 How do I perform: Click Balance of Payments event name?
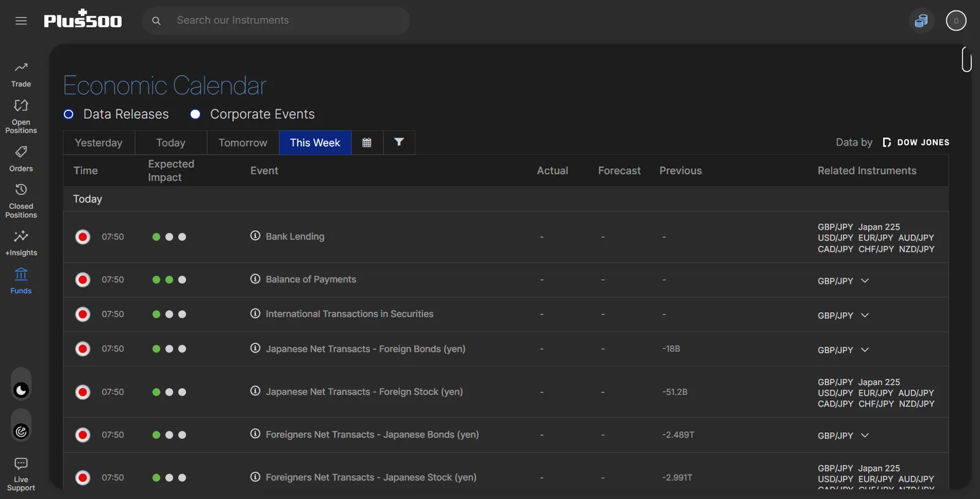(x=311, y=280)
